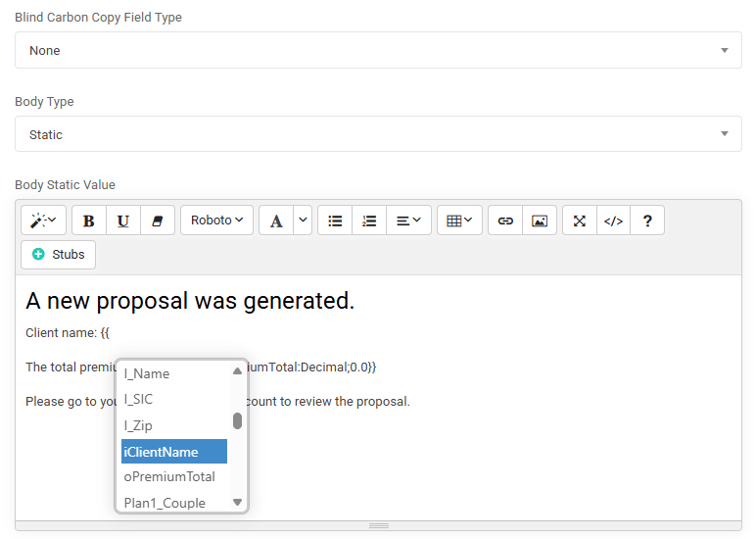Toggle bold formatting
Viewport: 756px width, 539px height.
[x=89, y=220]
